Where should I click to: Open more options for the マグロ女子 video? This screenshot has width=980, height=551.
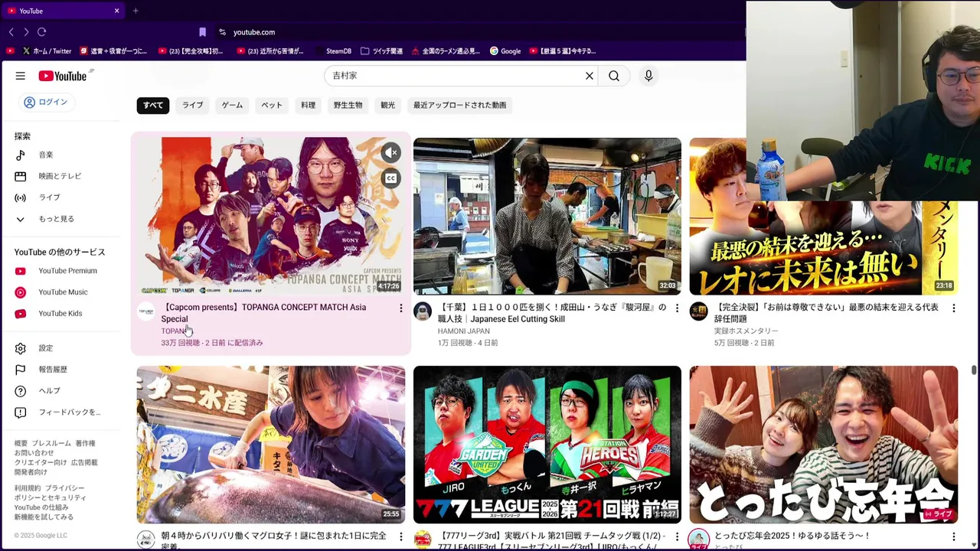pyautogui.click(x=400, y=536)
